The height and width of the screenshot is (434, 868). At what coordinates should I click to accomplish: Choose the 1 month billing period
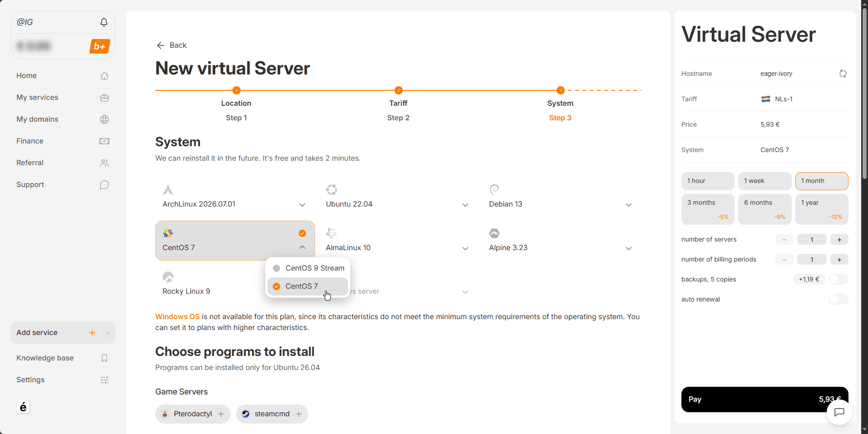point(822,181)
